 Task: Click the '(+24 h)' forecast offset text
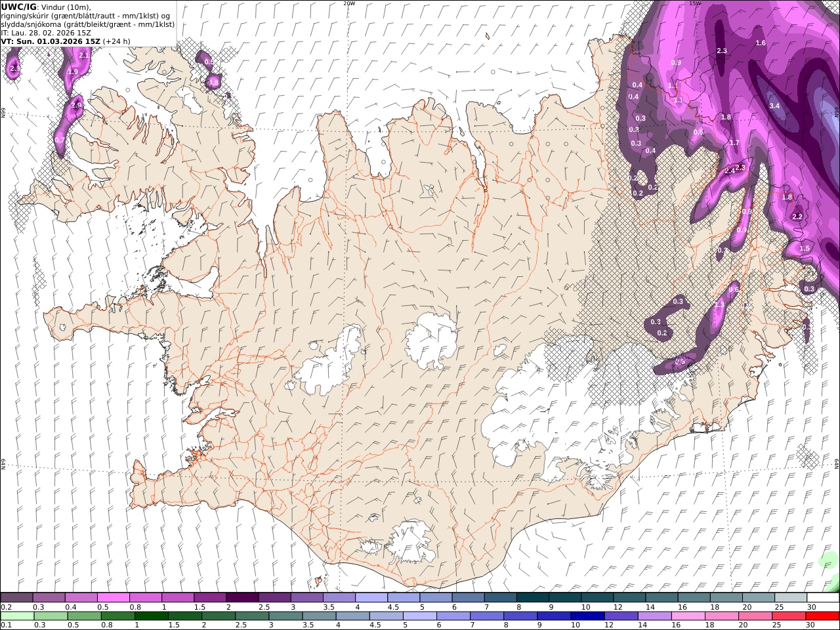pos(117,41)
